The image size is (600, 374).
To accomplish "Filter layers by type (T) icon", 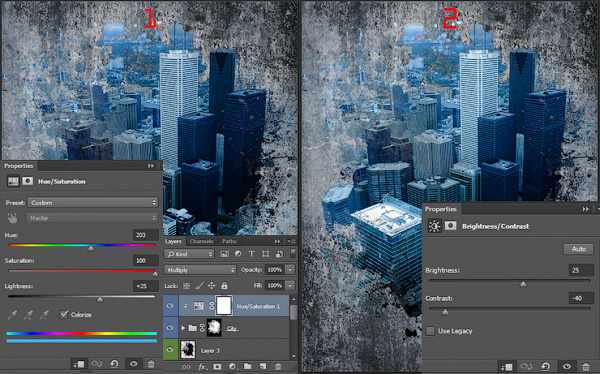I will point(251,254).
